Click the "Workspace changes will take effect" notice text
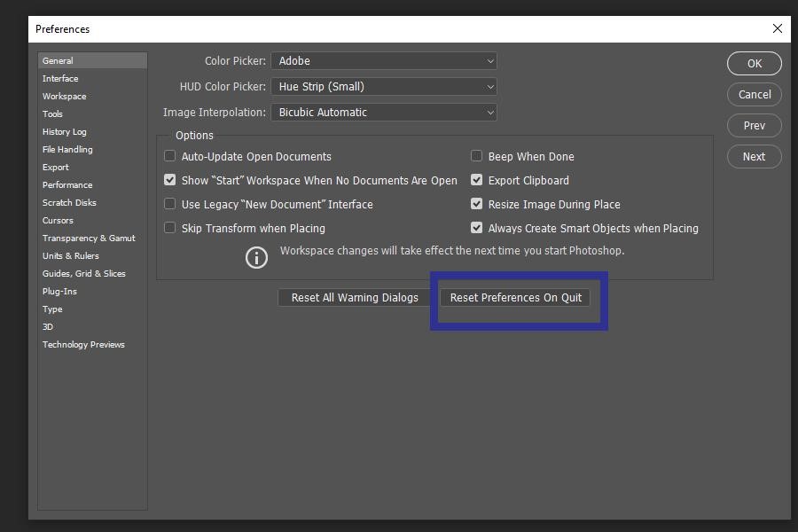 [x=452, y=250]
